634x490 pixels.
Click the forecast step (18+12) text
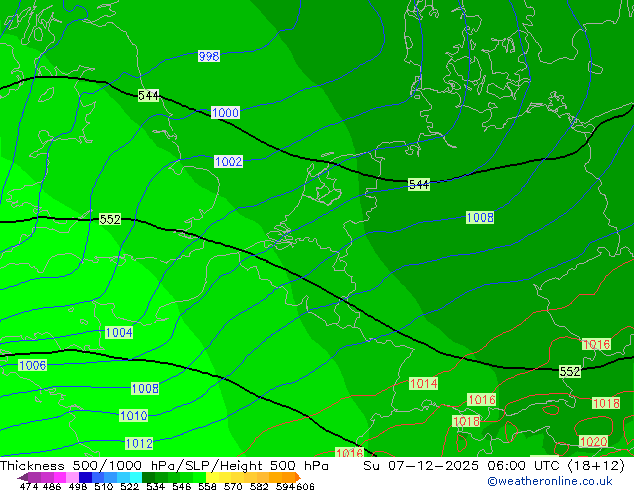coord(596,466)
